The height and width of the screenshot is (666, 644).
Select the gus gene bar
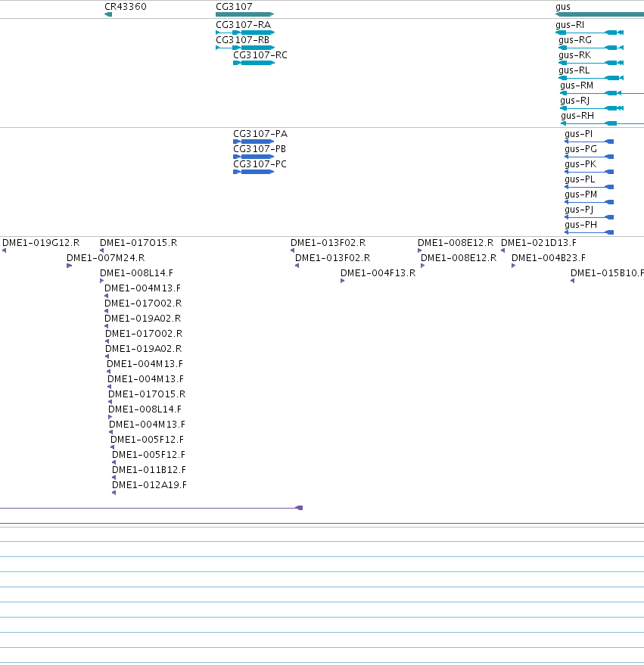[599, 14]
